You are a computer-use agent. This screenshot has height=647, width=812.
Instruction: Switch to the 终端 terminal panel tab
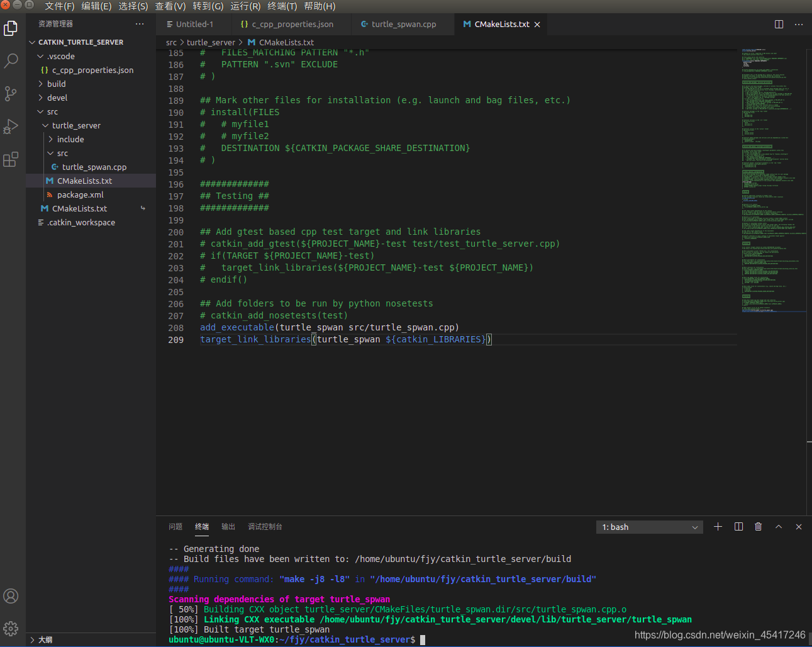point(202,527)
